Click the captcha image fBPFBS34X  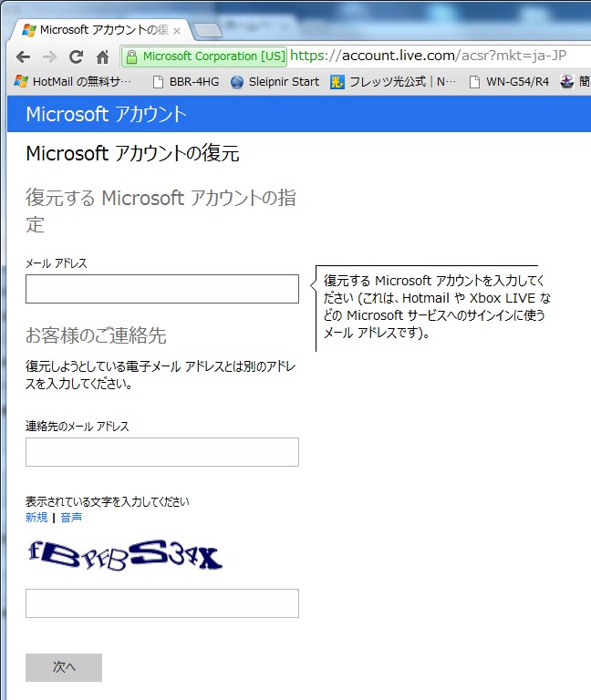point(125,555)
